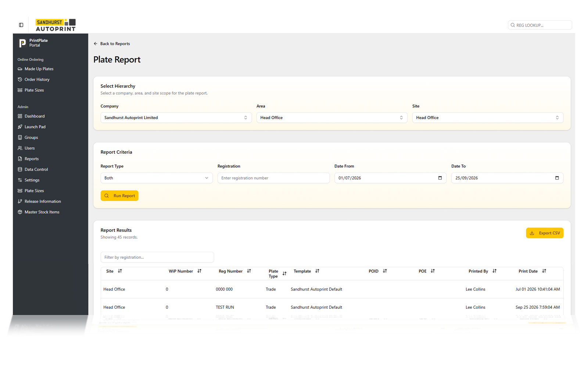Open Plate Sizes under Online Ordering
Image resolution: width=588 pixels, height=368 pixels.
coord(34,90)
